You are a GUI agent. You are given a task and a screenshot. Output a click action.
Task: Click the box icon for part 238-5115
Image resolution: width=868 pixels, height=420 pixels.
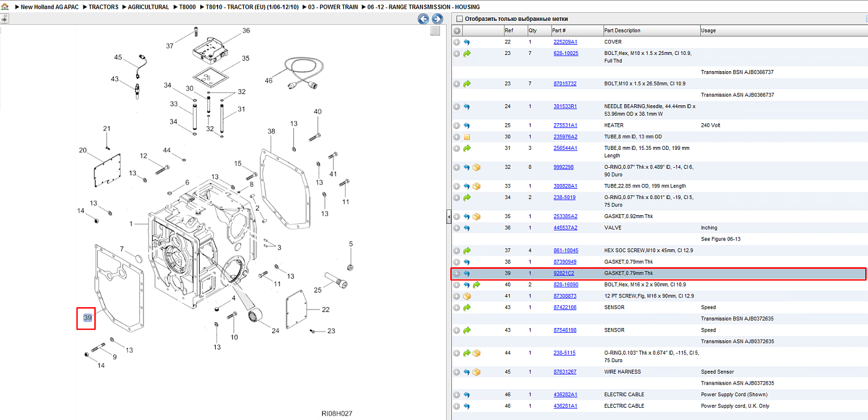(x=477, y=353)
